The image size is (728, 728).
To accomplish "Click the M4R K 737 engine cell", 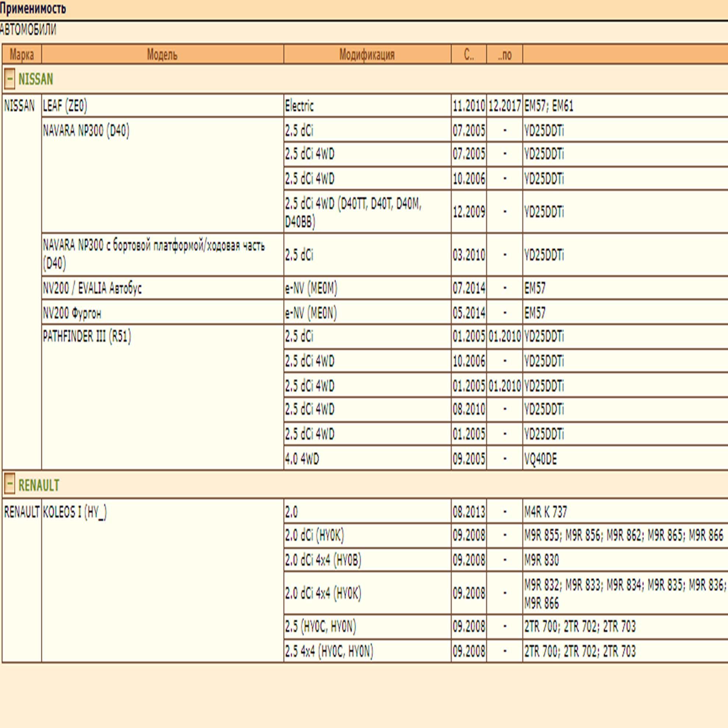I will 625,511.
